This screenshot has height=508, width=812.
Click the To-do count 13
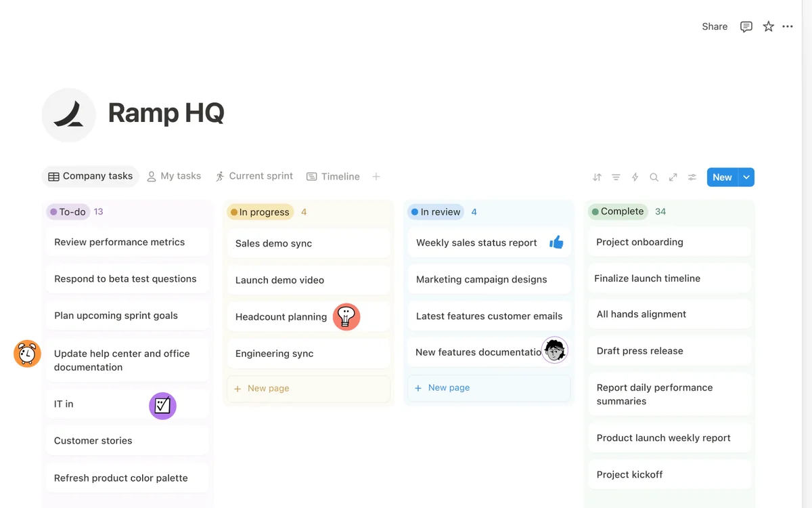point(98,212)
